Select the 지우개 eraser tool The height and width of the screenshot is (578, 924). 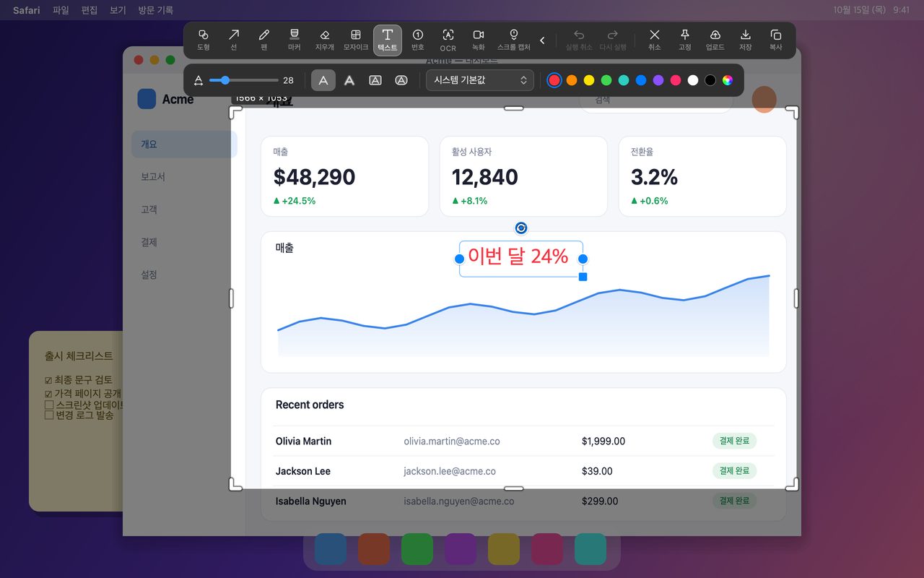coord(325,40)
